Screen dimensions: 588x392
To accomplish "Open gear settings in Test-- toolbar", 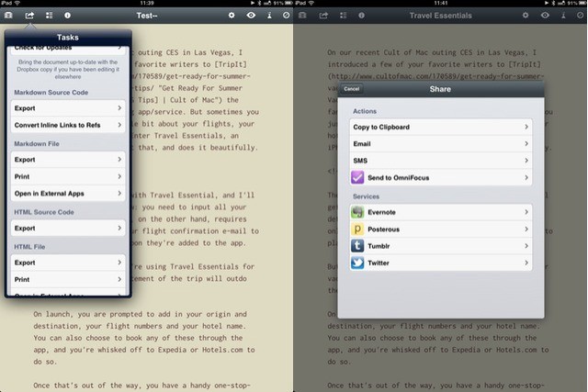I will pyautogui.click(x=230, y=16).
